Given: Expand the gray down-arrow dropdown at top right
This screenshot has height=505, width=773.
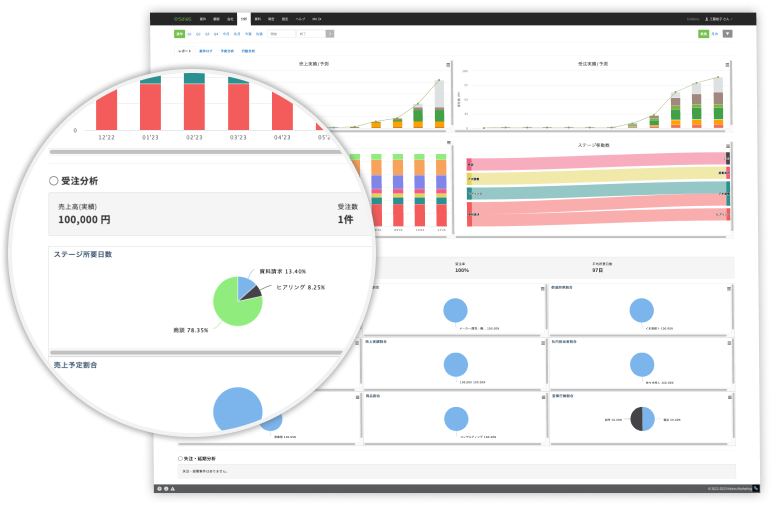Looking at the screenshot, I should coord(727,34).
